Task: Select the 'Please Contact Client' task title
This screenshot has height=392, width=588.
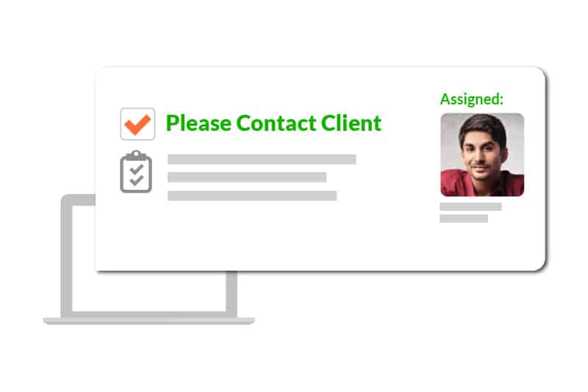Action: coord(273,123)
